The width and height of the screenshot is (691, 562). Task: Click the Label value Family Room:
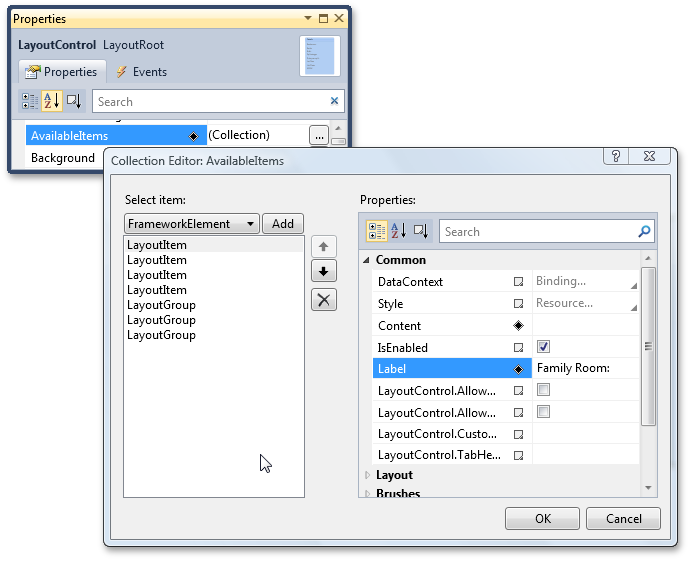(x=573, y=368)
